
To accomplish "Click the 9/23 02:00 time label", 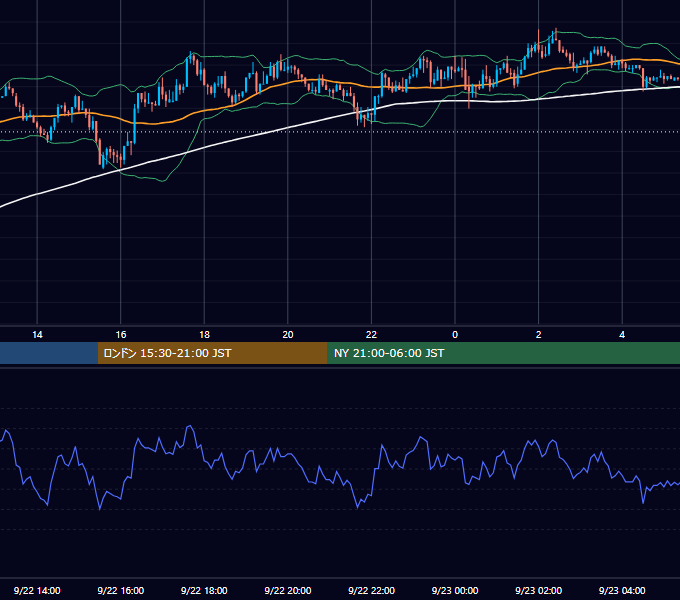I will pos(538,590).
